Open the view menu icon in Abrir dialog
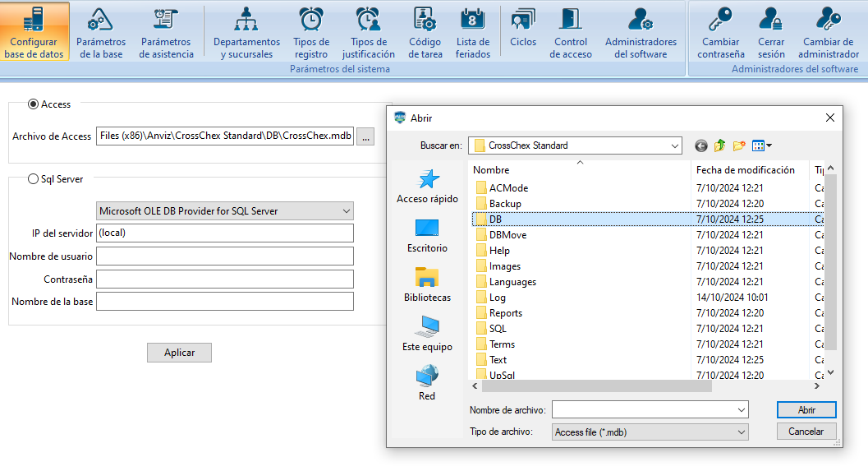Image resolution: width=868 pixels, height=471 pixels. point(762,145)
